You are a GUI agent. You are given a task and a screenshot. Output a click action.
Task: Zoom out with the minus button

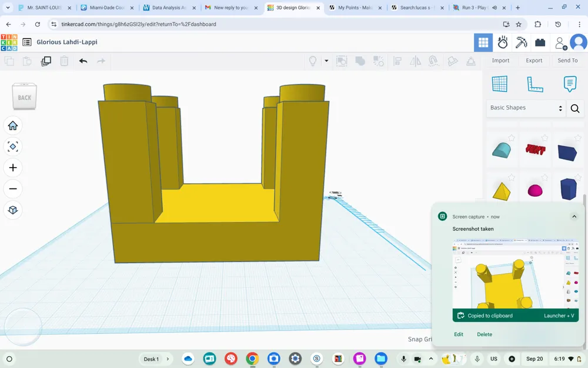tap(13, 188)
